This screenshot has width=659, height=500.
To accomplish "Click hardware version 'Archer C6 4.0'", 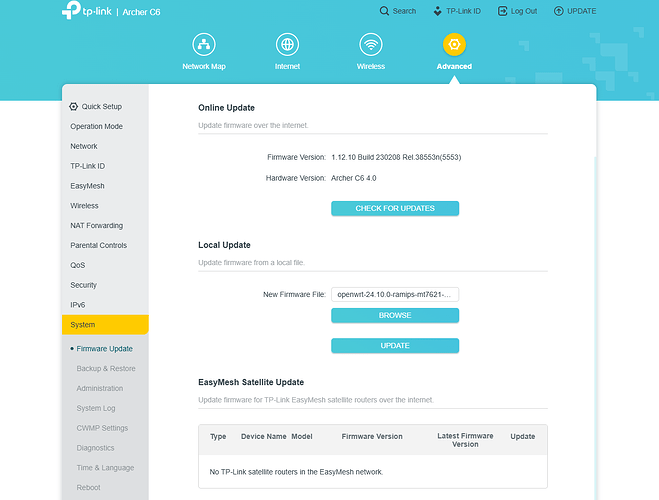I will click(x=353, y=178).
